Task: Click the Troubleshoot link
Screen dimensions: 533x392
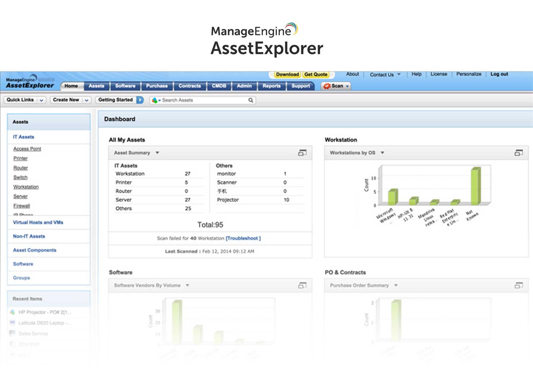Action: (x=243, y=238)
